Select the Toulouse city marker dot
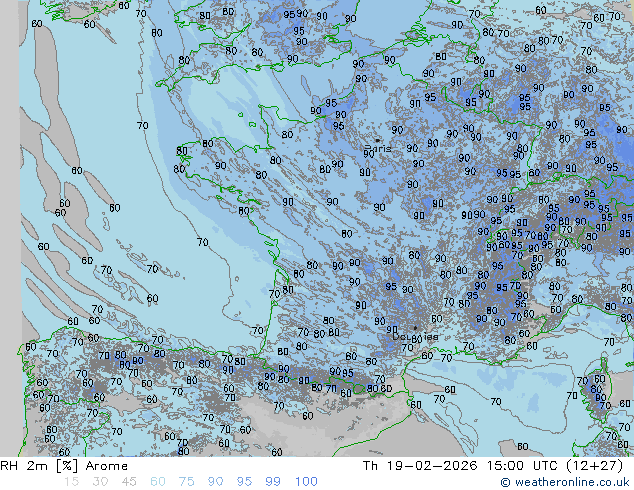This screenshot has height=490, width=634. [415, 327]
